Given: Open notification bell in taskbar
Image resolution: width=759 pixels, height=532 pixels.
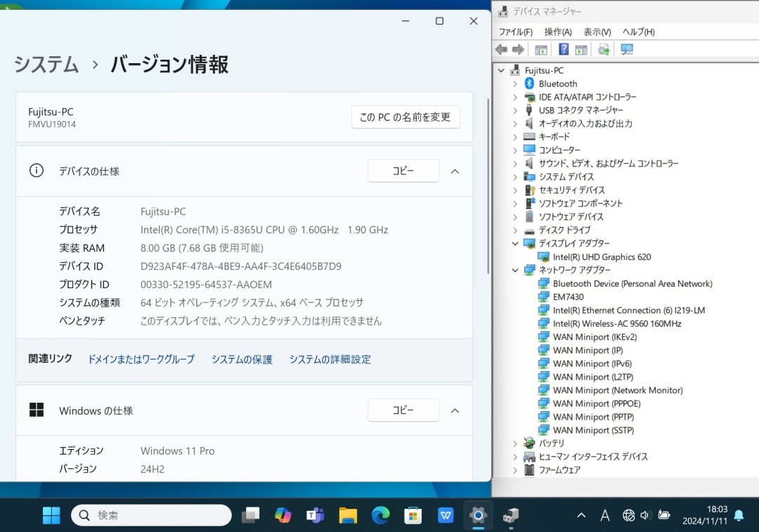Looking at the screenshot, I should [739, 516].
